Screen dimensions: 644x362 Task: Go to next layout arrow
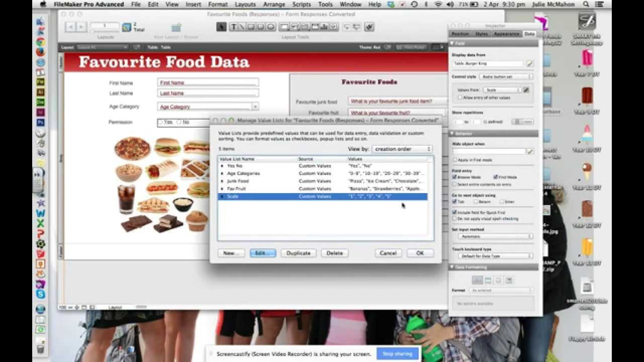coord(82,27)
